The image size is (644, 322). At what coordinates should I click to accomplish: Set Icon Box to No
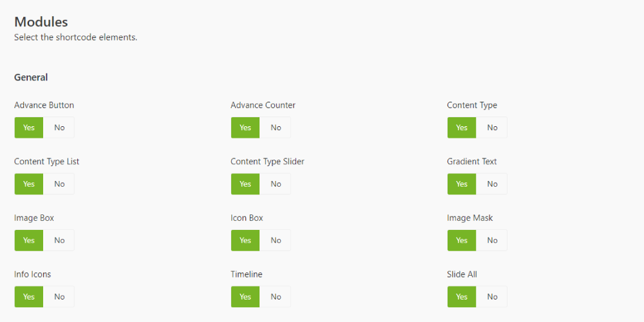point(276,240)
